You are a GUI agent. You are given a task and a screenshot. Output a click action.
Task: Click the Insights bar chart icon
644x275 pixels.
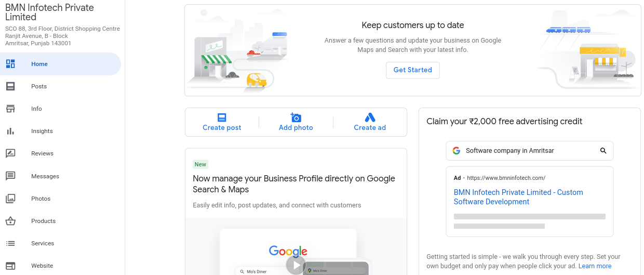tap(10, 131)
